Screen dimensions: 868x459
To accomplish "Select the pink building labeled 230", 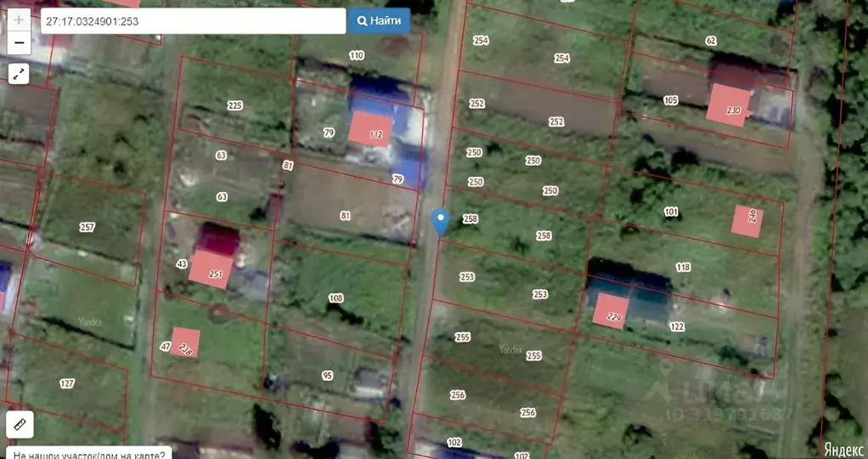I will point(728,105).
